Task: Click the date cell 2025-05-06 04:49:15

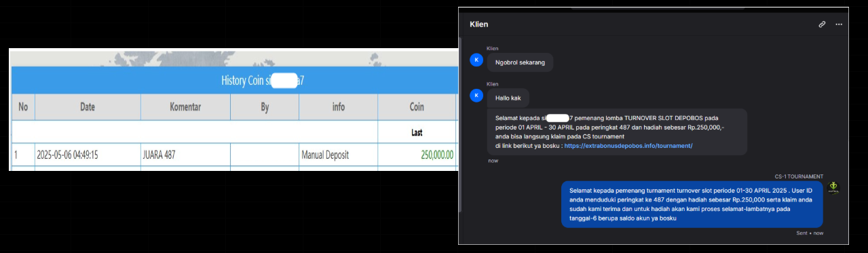Action: point(88,155)
